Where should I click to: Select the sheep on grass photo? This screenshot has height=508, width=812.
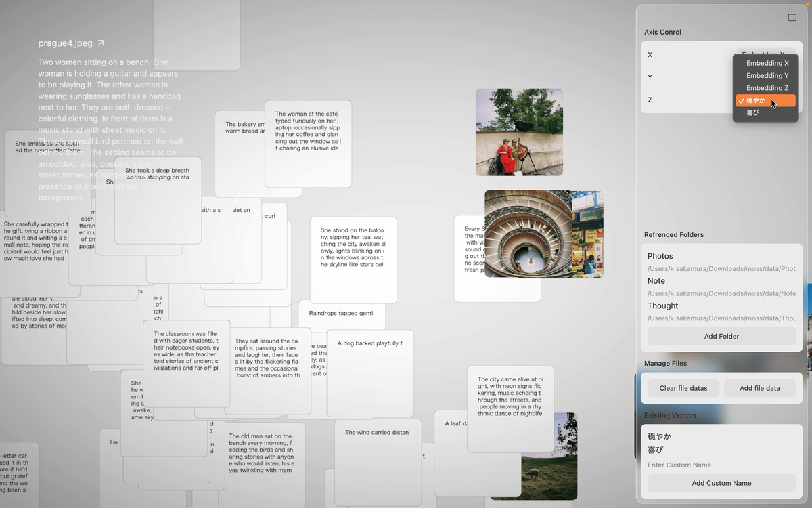pyautogui.click(x=549, y=457)
